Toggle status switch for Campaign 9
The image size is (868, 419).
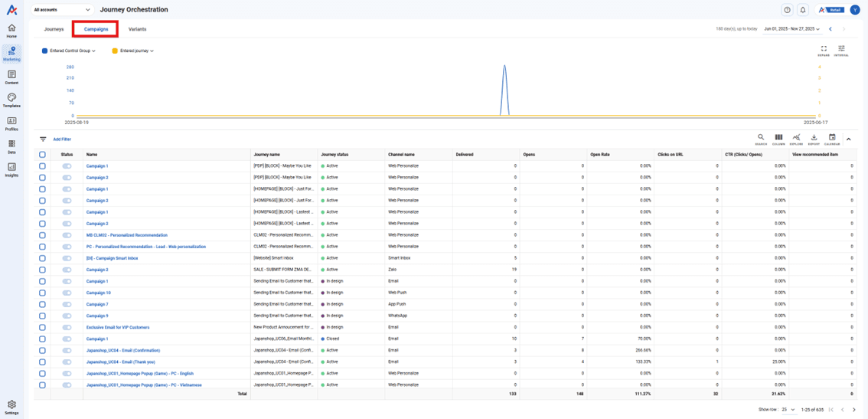pos(67,316)
